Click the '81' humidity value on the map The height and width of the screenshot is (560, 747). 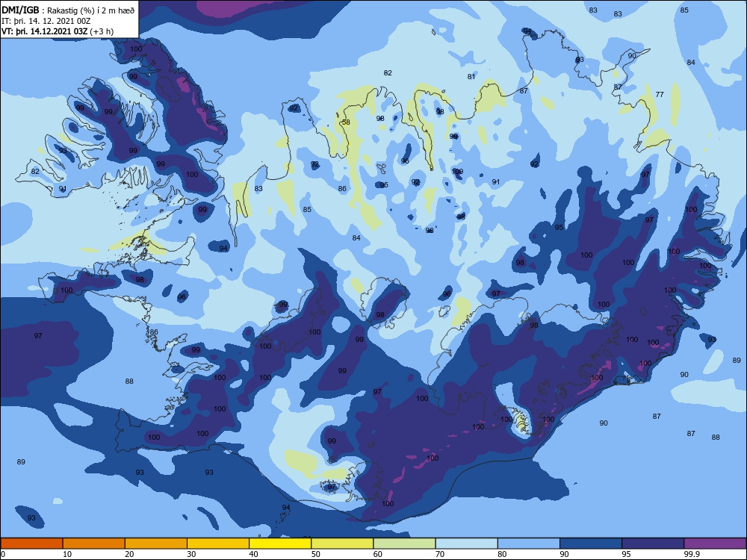point(471,77)
